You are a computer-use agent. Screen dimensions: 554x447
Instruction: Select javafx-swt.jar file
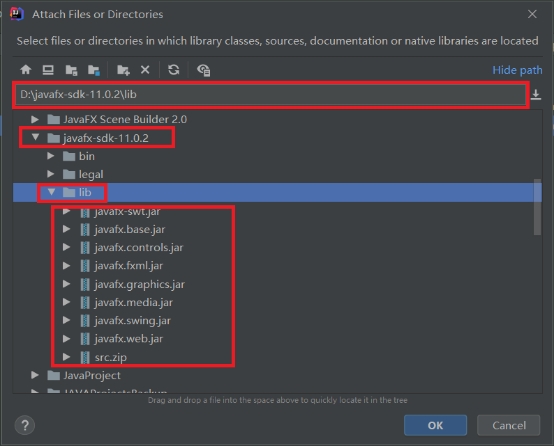click(x=127, y=212)
